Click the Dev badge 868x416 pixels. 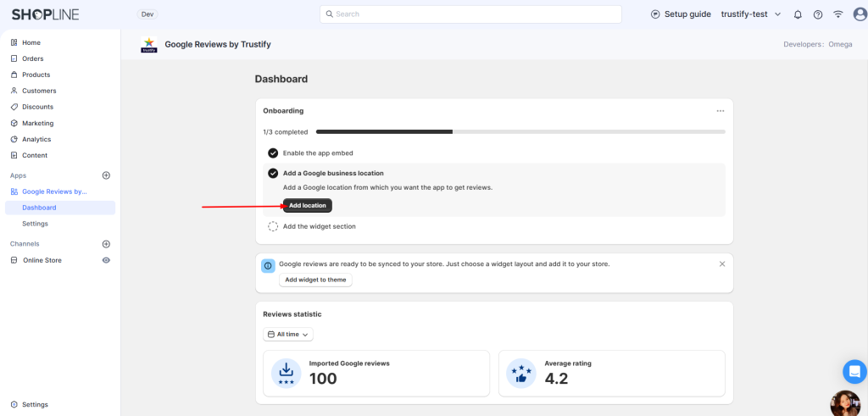click(147, 14)
